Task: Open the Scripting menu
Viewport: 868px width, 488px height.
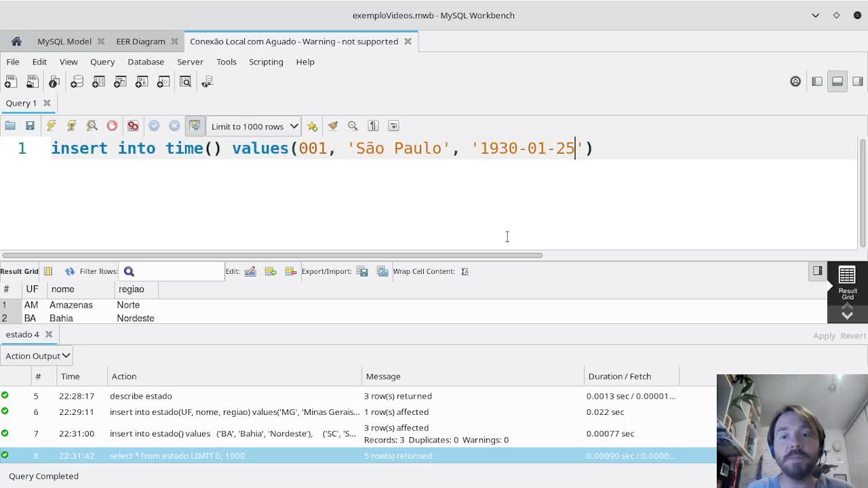Action: pos(266,62)
